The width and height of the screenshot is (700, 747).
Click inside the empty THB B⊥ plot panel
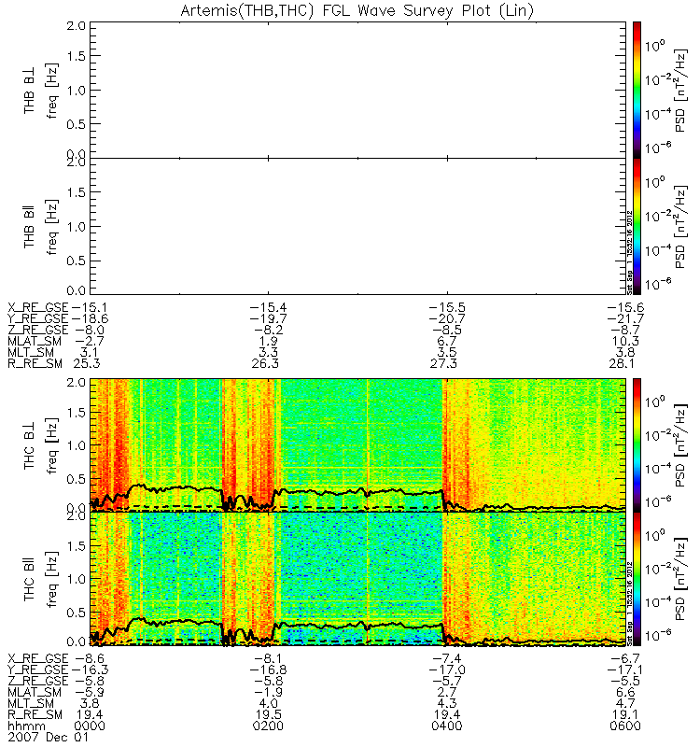tap(357, 90)
